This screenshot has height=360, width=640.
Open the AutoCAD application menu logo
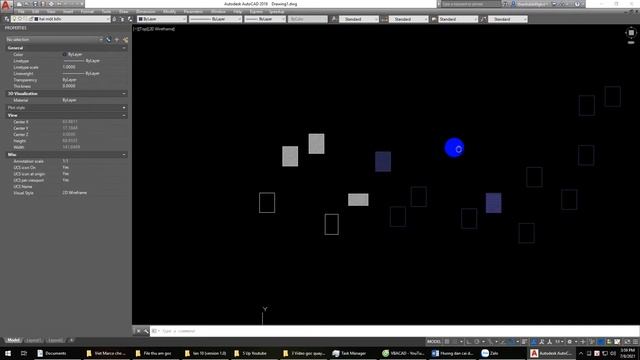(x=6, y=4)
